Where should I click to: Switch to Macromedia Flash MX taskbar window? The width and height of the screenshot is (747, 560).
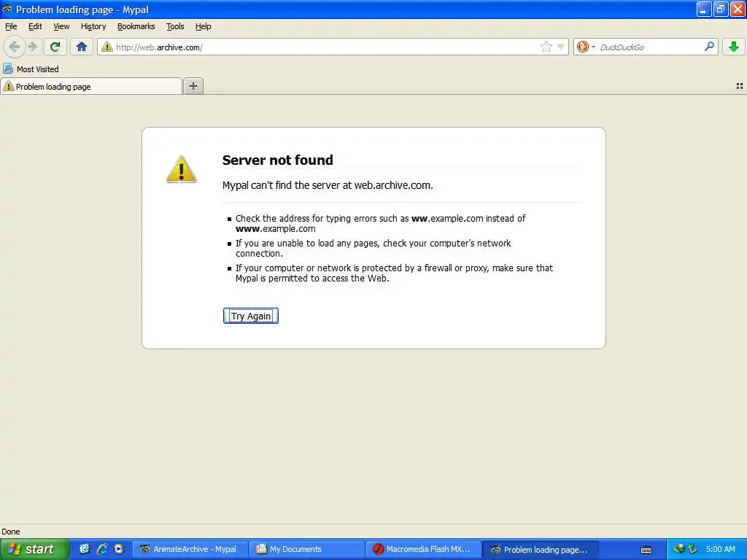click(425, 549)
